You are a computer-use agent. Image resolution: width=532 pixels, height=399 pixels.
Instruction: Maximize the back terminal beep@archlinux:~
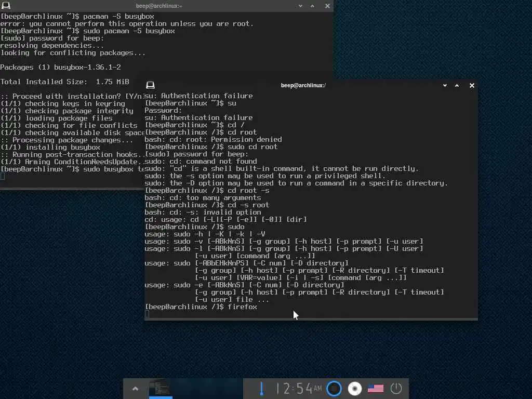(x=312, y=6)
